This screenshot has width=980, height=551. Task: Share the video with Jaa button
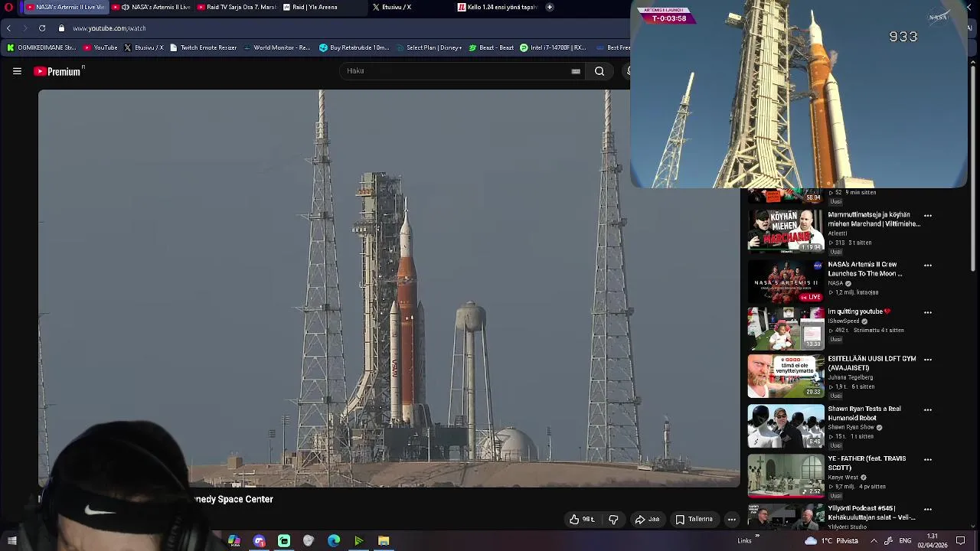pyautogui.click(x=647, y=519)
